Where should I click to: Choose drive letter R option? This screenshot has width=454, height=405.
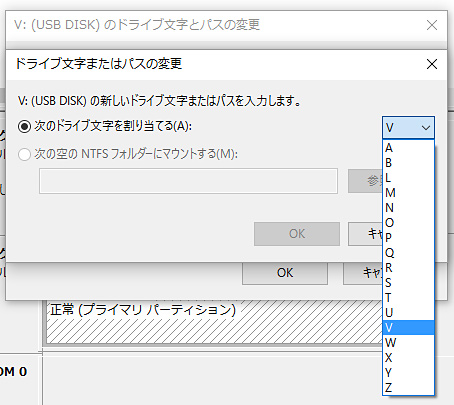click(408, 268)
